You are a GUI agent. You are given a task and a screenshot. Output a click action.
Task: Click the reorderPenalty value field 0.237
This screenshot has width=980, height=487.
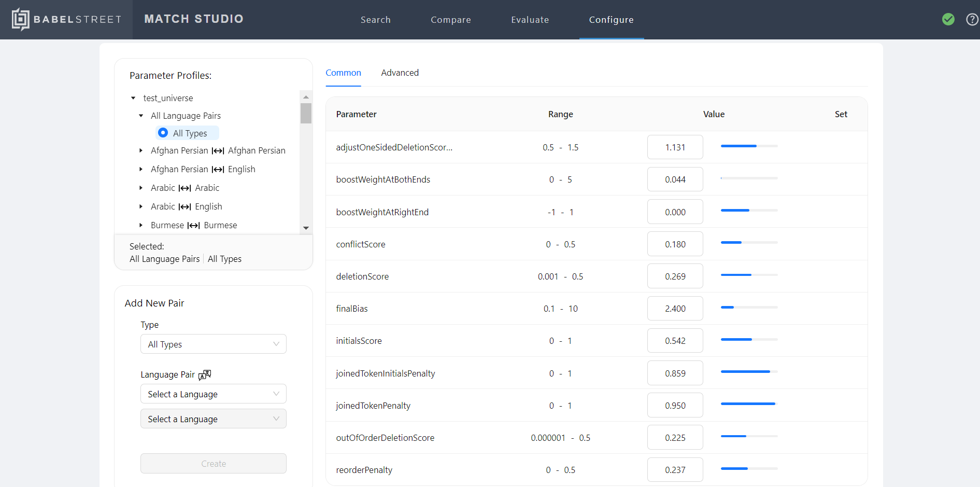click(x=675, y=470)
